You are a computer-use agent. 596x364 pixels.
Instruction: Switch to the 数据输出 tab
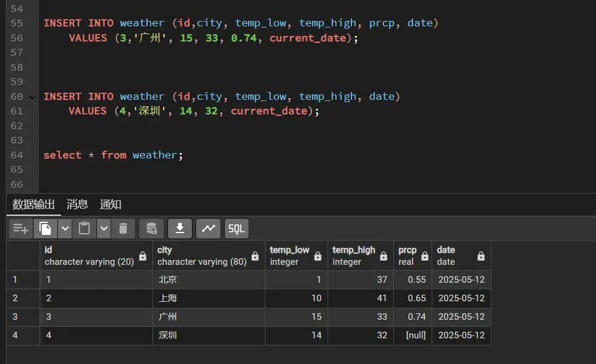tap(33, 204)
